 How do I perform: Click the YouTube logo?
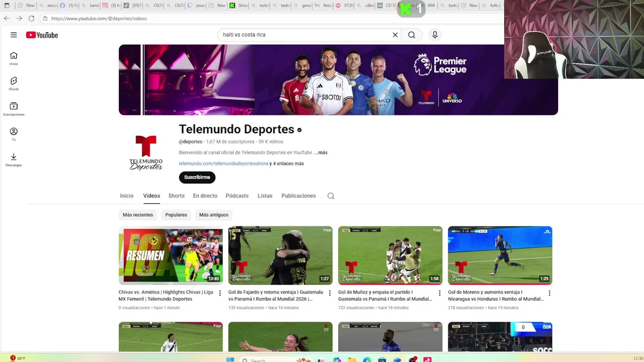[42, 35]
